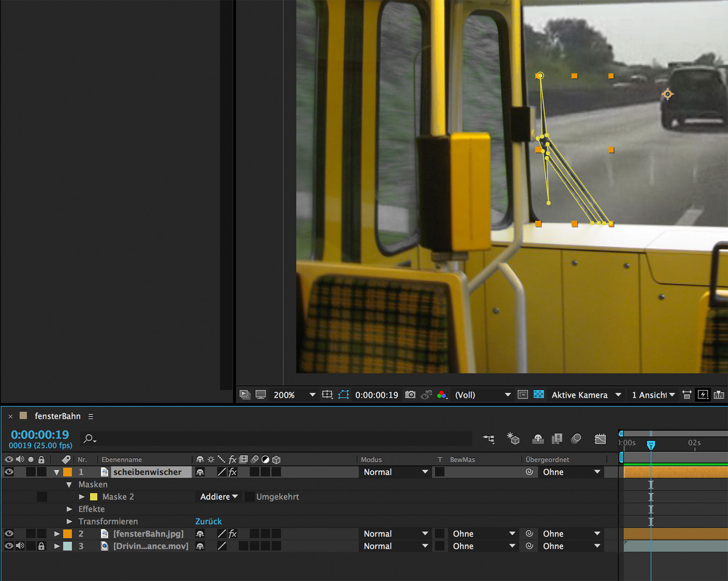
Task: Take a snapshot with the camera icon
Action: pos(410,394)
